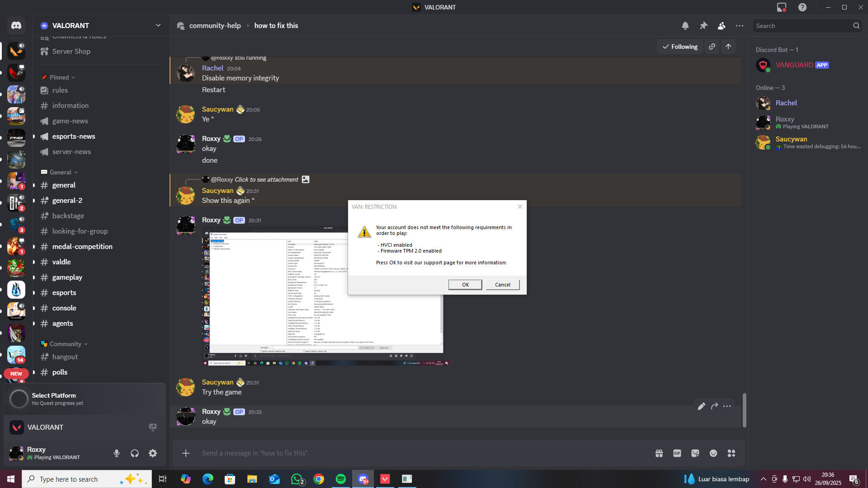Viewport: 868px width, 488px height.
Task: Open Discord direct messages home
Action: pyautogui.click(x=16, y=26)
